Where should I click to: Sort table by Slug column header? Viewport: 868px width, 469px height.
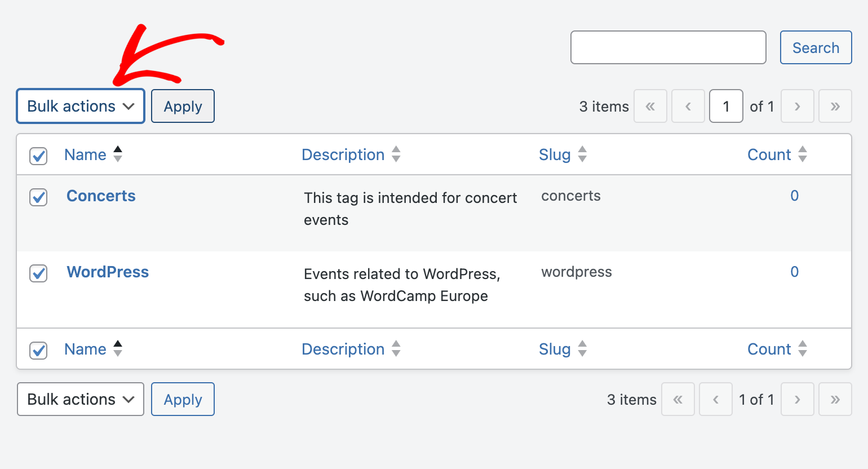pos(555,154)
